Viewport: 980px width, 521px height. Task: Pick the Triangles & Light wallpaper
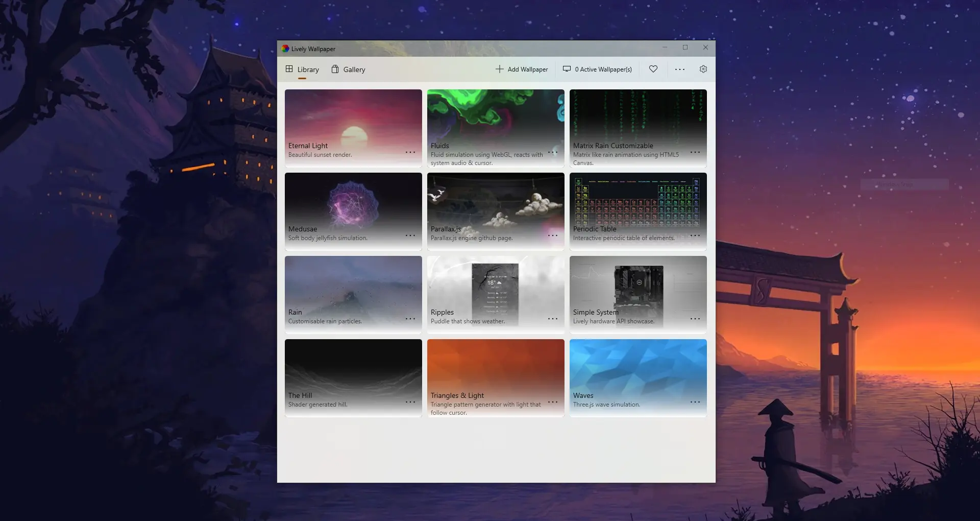[x=496, y=370]
